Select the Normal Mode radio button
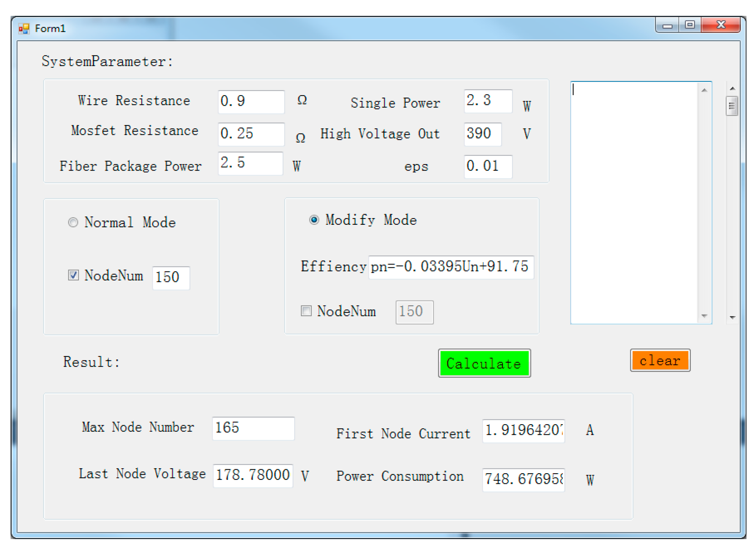 (73, 222)
